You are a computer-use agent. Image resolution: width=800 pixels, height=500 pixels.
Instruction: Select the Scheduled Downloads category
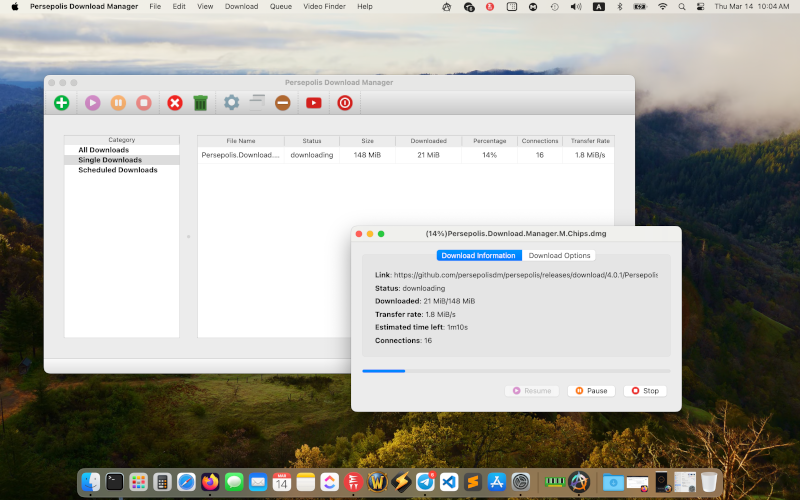[118, 170]
